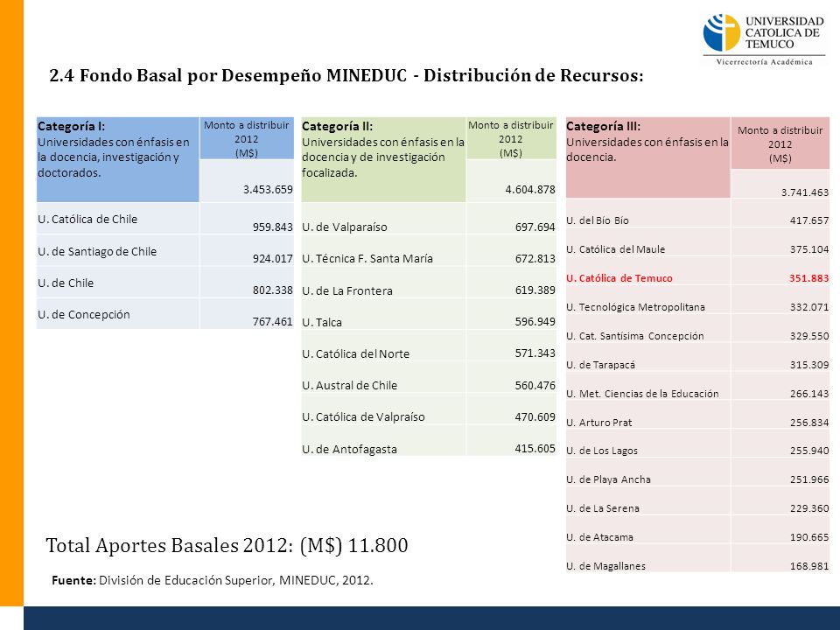This screenshot has height=630, width=840.
Task: Select the value '251.966'
Action: point(809,480)
